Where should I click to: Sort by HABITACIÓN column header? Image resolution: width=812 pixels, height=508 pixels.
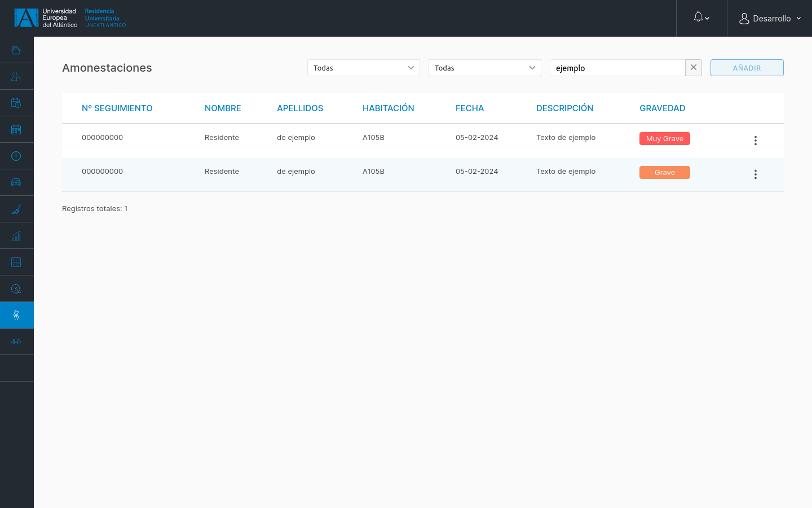(389, 108)
